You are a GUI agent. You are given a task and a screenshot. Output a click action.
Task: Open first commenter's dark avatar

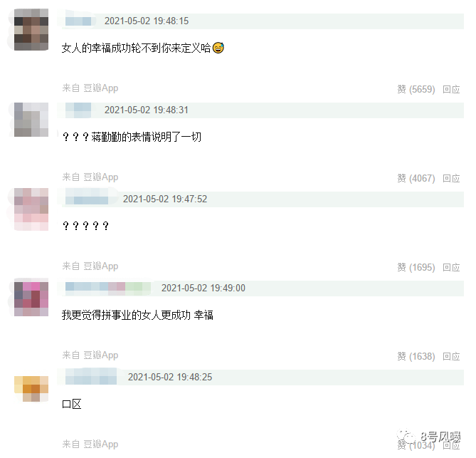31,29
